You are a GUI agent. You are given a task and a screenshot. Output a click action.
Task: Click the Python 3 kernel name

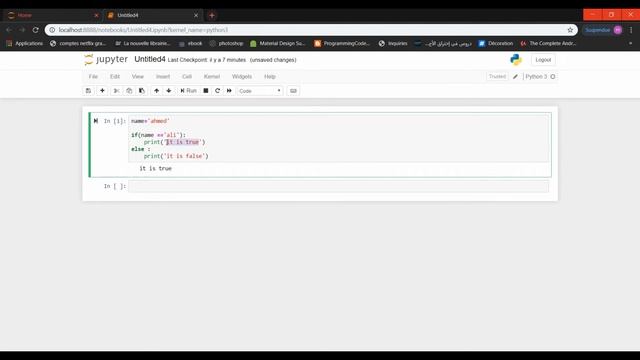pos(536,76)
